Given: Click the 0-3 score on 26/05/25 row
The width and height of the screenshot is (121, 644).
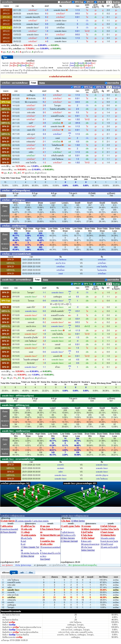Looking at the screenshot, I should (x=47, y=14).
